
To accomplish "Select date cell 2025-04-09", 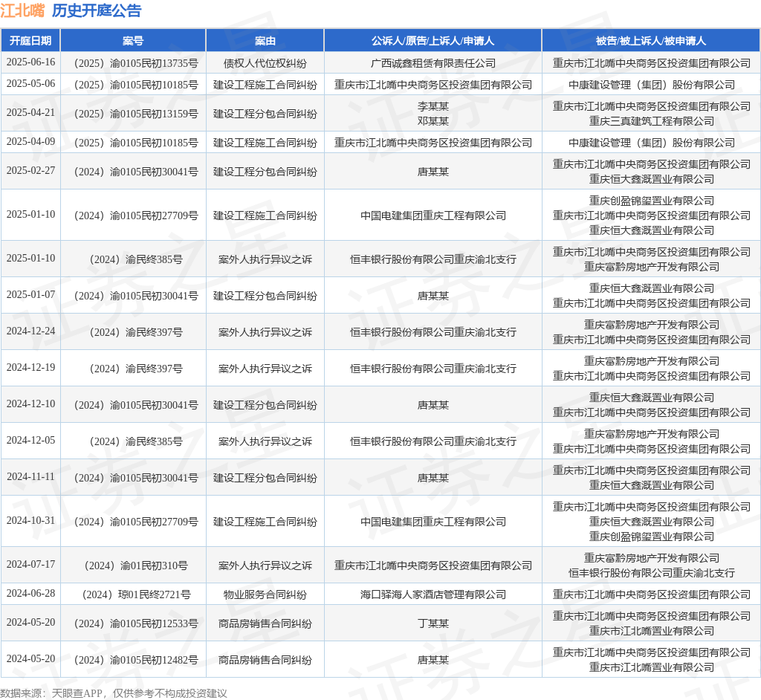I will 30,142.
